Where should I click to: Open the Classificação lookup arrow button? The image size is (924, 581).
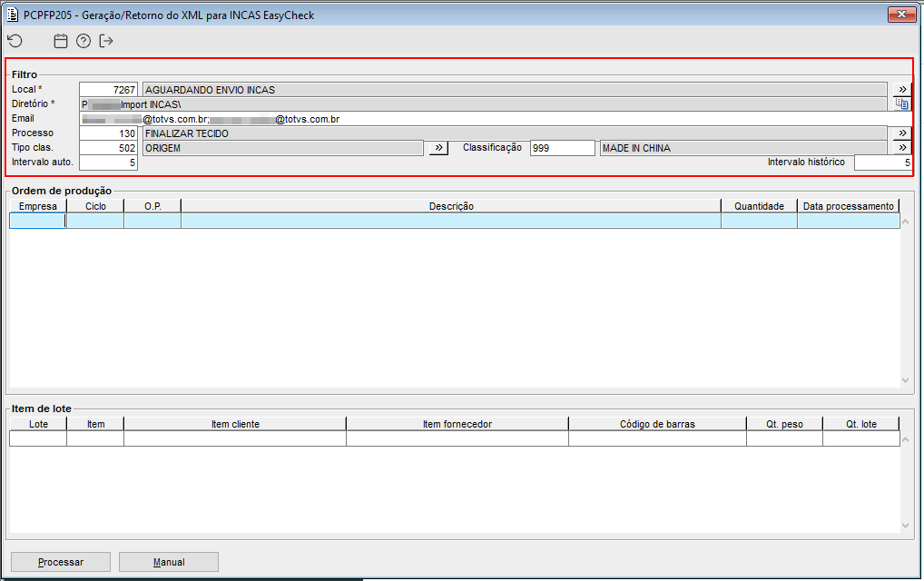902,148
